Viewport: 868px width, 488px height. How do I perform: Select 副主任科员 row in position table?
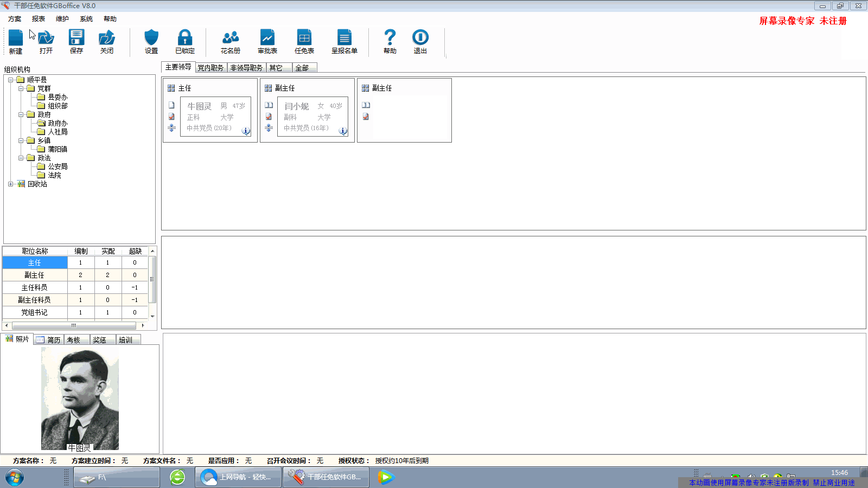pyautogui.click(x=34, y=300)
